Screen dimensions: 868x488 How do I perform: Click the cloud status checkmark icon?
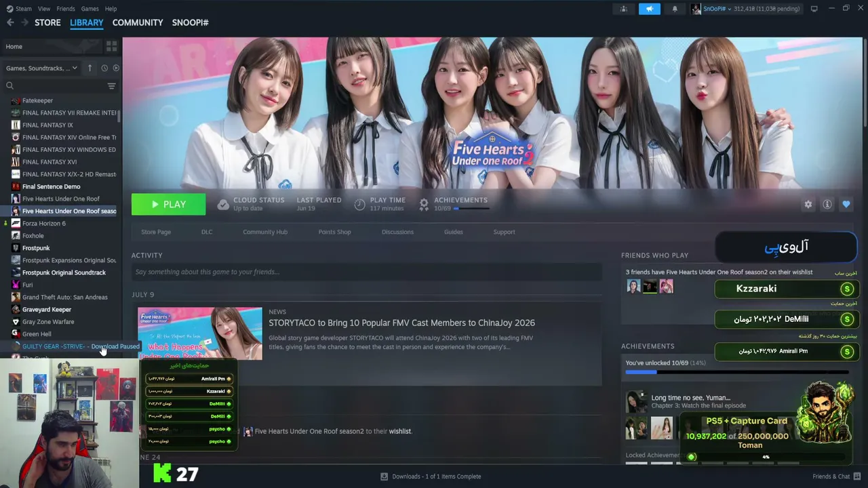point(223,204)
